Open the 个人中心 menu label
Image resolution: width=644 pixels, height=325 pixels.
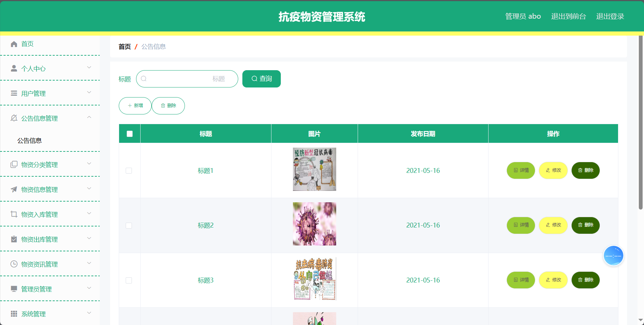tap(33, 68)
